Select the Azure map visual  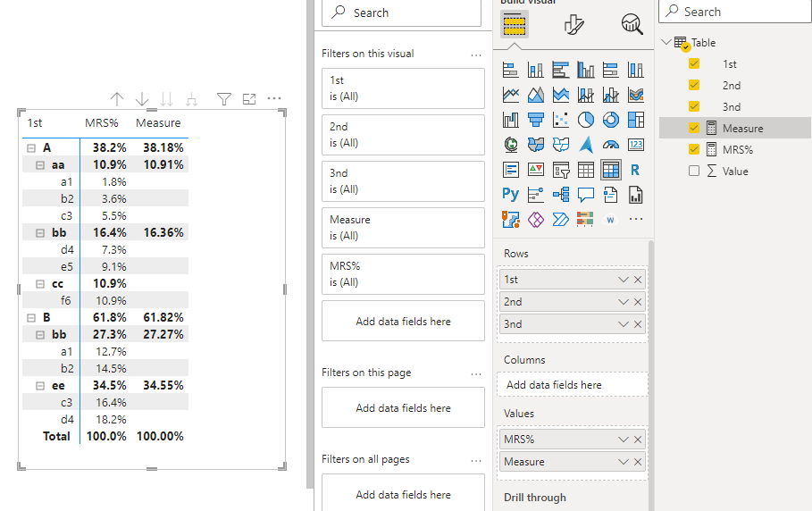click(x=586, y=145)
